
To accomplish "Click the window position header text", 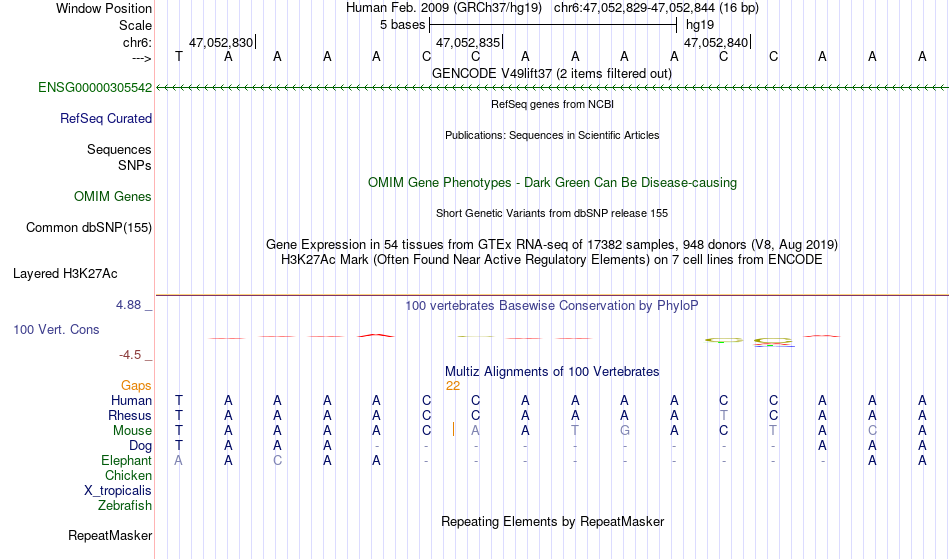I will (x=552, y=8).
